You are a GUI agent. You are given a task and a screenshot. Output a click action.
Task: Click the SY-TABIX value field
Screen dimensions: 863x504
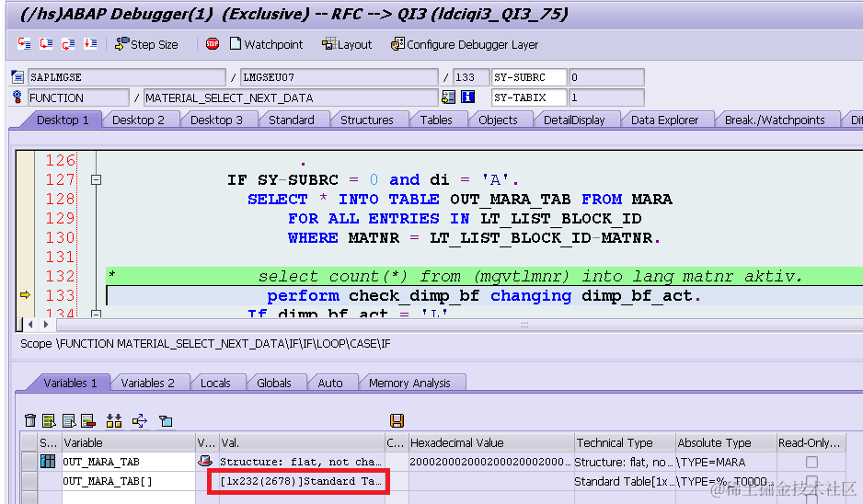click(606, 97)
